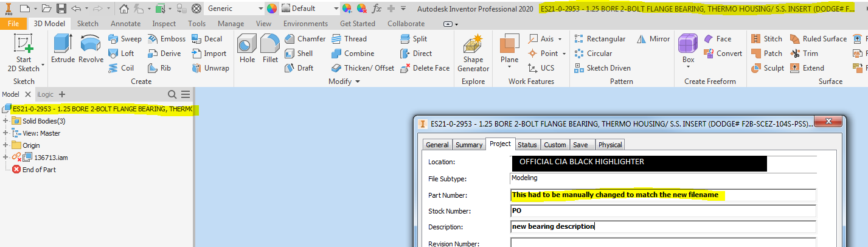
Task: Choose the Sweep feature
Action: 125,38
